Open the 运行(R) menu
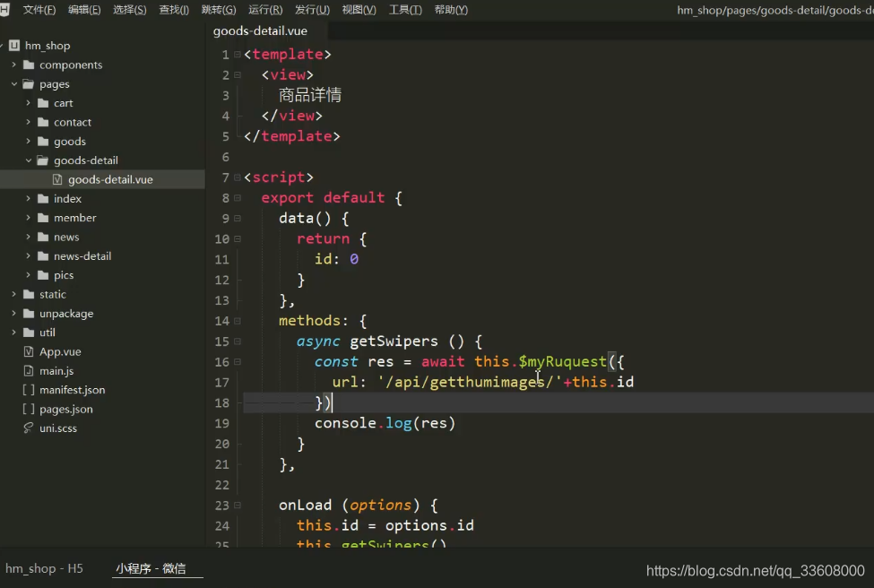Screen dimensions: 874x588 tap(265, 10)
